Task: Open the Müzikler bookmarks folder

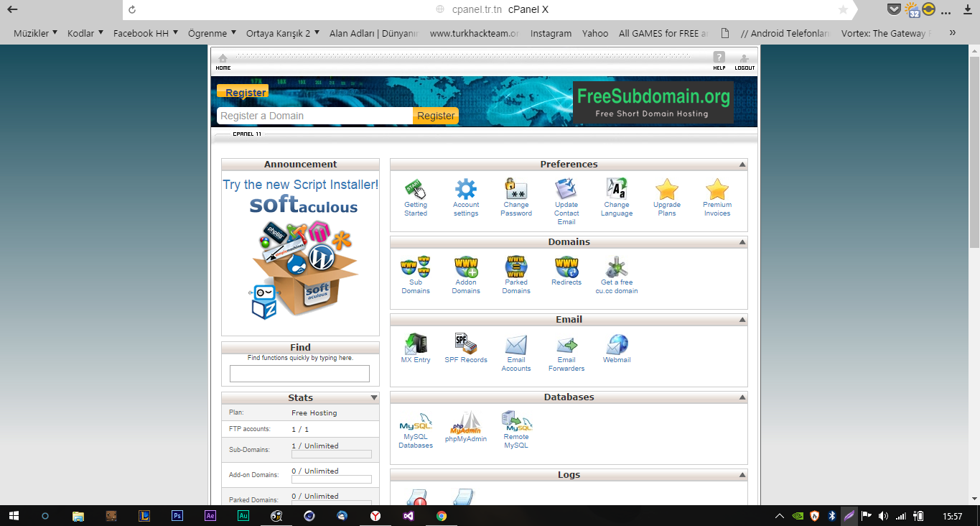Action: (35, 33)
